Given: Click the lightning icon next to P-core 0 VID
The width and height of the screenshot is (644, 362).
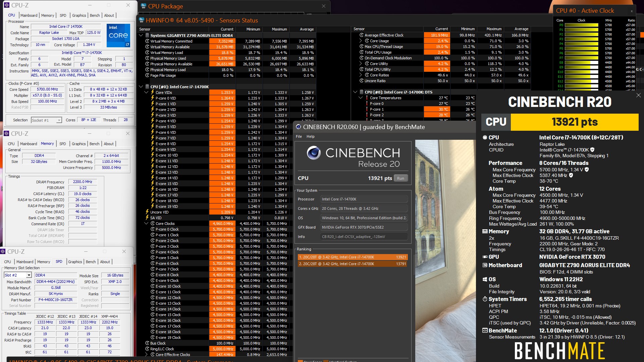Looking at the screenshot, I should [x=152, y=98].
